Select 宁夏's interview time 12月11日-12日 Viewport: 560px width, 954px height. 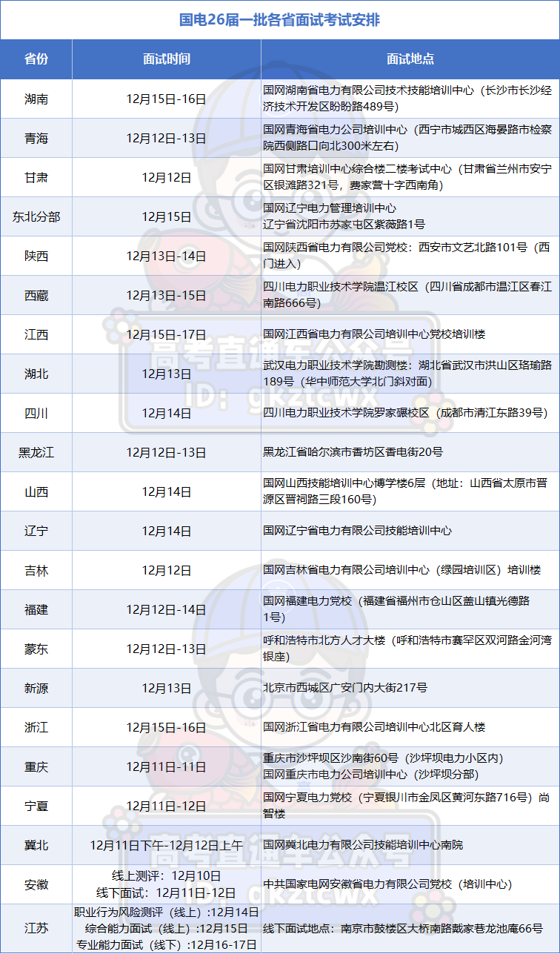pyautogui.click(x=167, y=806)
